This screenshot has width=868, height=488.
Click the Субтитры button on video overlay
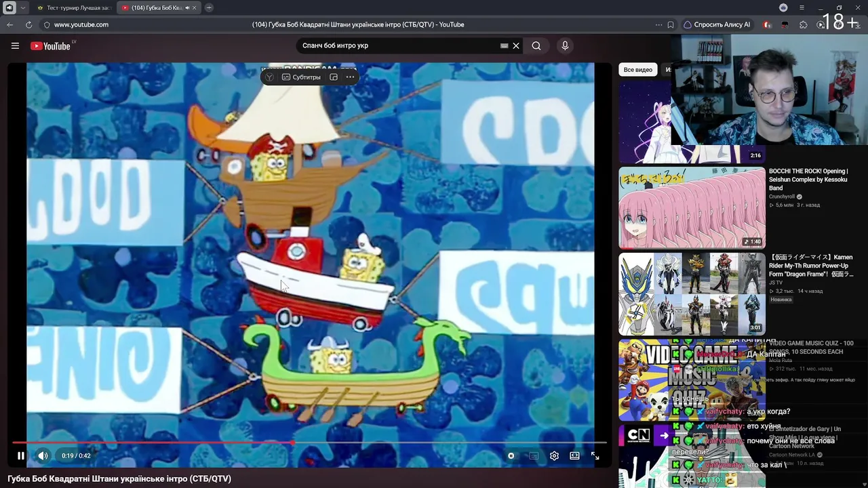tap(301, 77)
